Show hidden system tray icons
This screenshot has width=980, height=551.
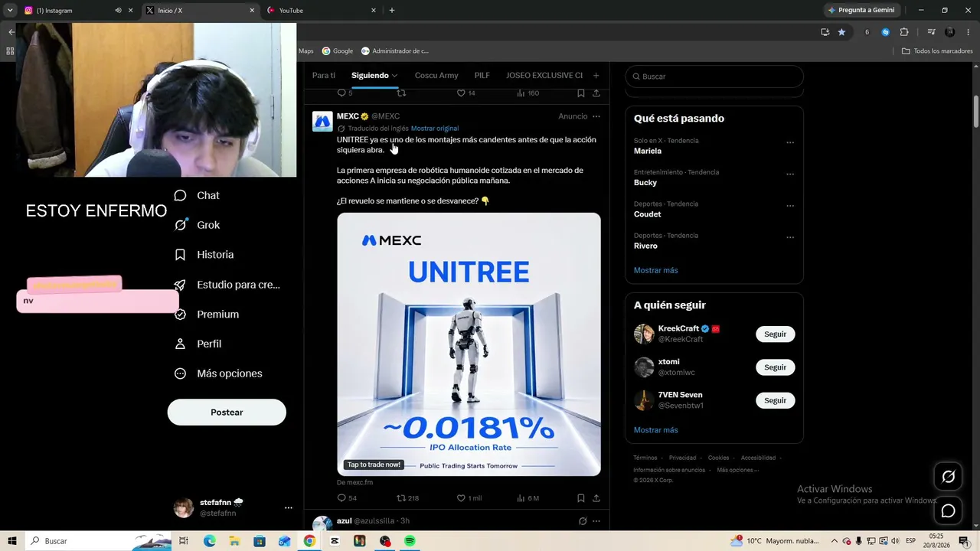[836, 541]
